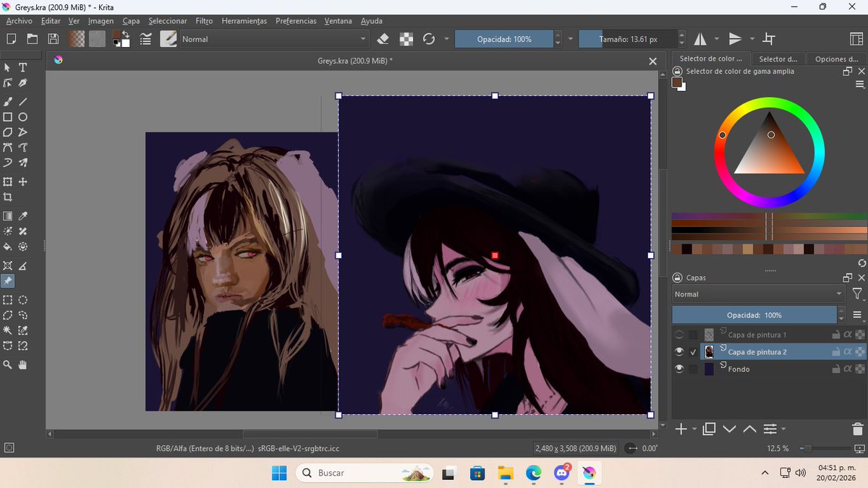This screenshot has height=488, width=868.
Task: Select the Transform tool
Action: (7, 182)
